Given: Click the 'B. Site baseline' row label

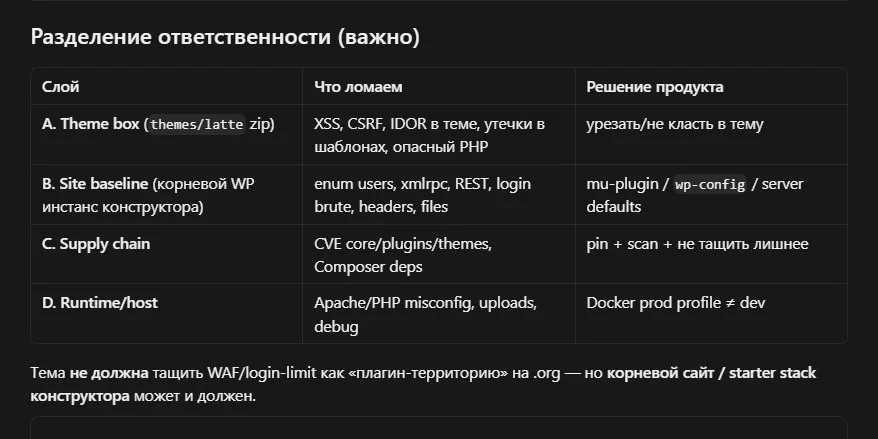Looking at the screenshot, I should click(95, 184).
